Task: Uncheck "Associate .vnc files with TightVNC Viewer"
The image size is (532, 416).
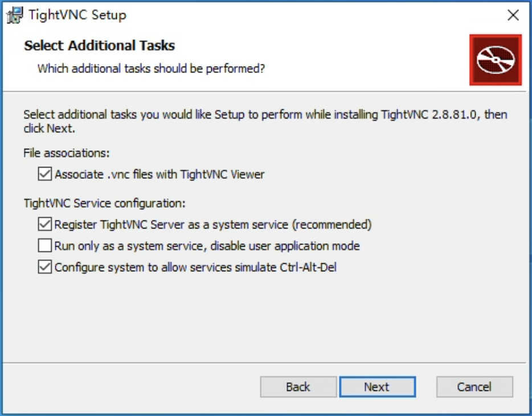Action: (44, 174)
